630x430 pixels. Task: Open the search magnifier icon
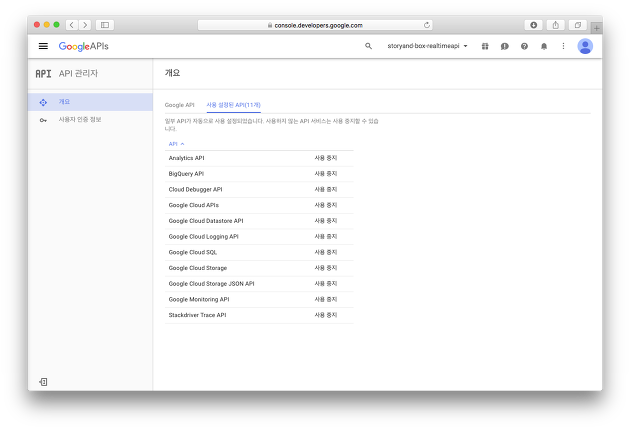[368, 46]
